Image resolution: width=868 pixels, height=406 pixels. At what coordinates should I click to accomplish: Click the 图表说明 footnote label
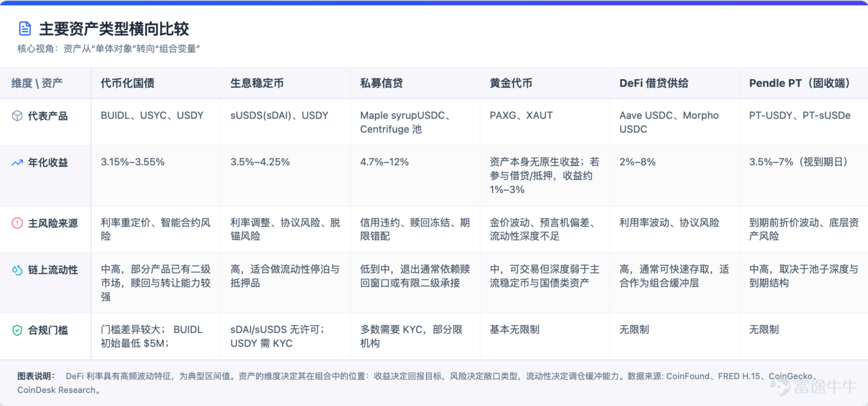coord(36,376)
